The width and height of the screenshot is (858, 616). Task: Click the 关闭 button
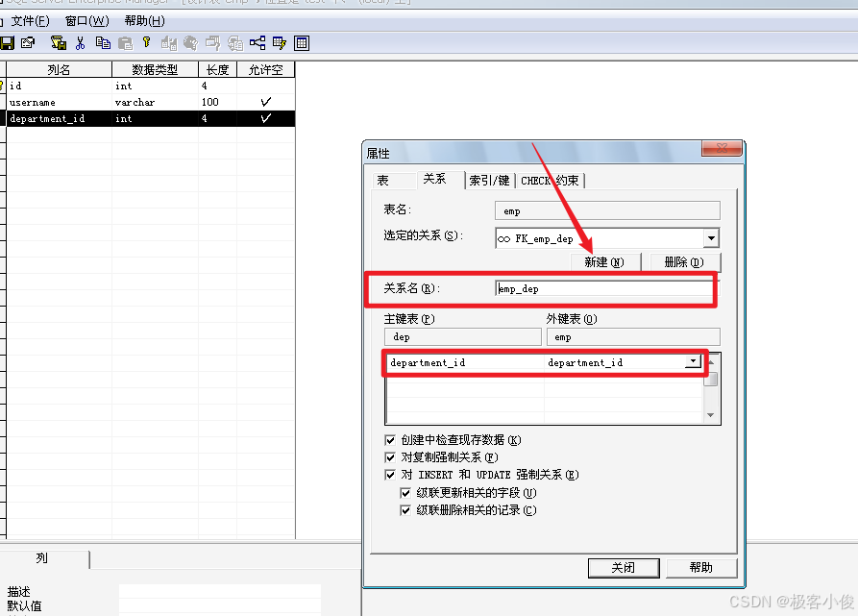624,568
